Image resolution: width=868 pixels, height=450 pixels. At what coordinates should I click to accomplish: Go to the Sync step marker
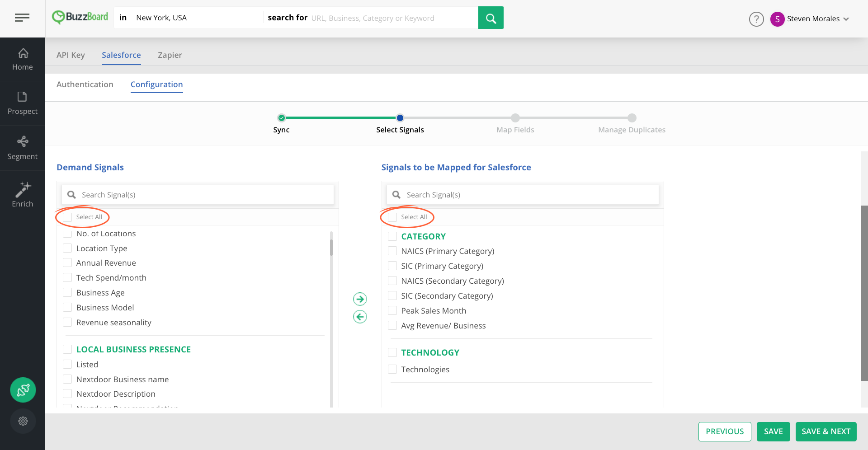tap(282, 118)
